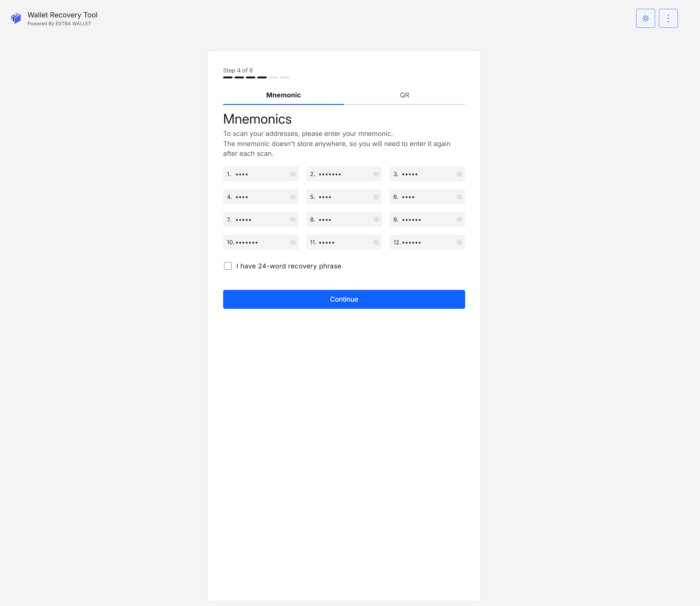
Task: Open the three-dot options menu
Action: [x=668, y=18]
